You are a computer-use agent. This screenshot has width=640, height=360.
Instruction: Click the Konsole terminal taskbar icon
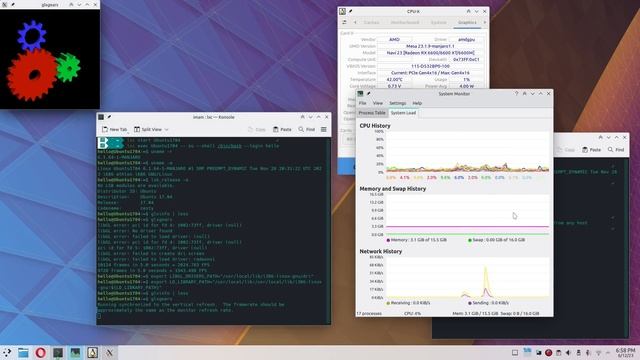pyautogui.click(x=58, y=353)
